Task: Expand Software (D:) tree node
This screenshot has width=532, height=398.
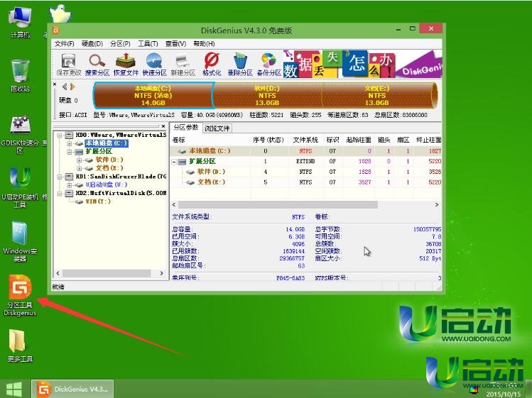Action: [x=79, y=160]
